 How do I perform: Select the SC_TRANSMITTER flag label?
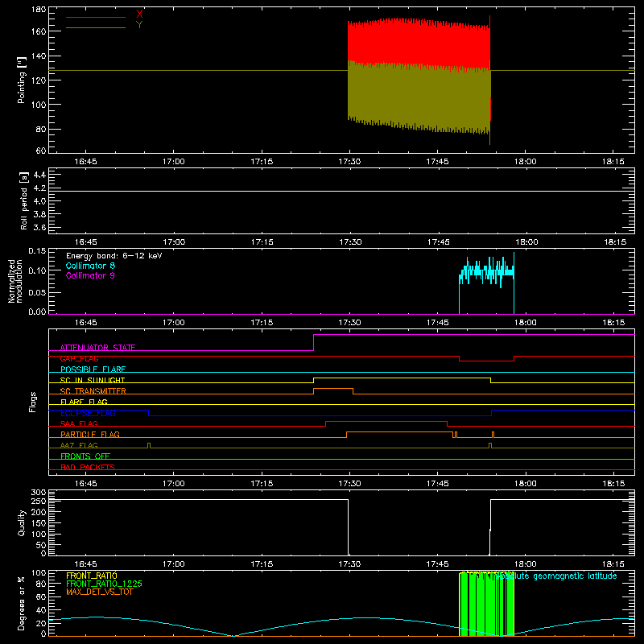click(x=93, y=391)
